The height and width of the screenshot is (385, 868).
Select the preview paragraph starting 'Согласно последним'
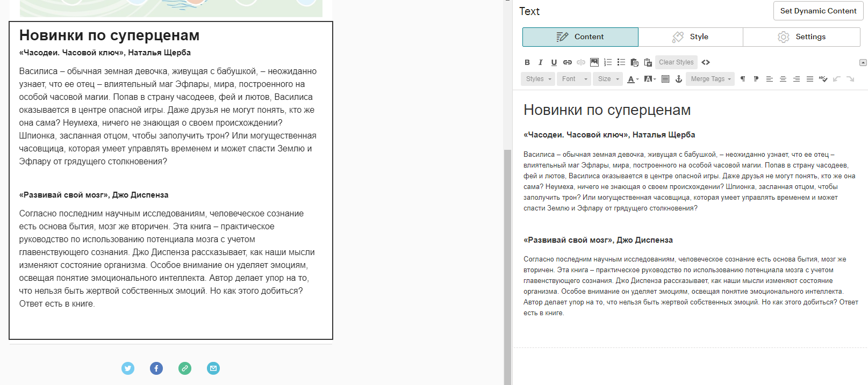(167, 259)
